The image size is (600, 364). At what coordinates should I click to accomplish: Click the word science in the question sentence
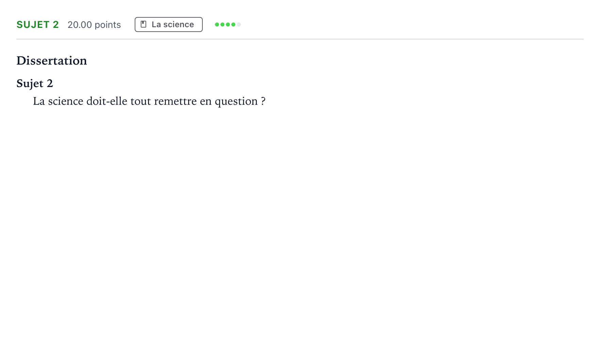point(66,101)
